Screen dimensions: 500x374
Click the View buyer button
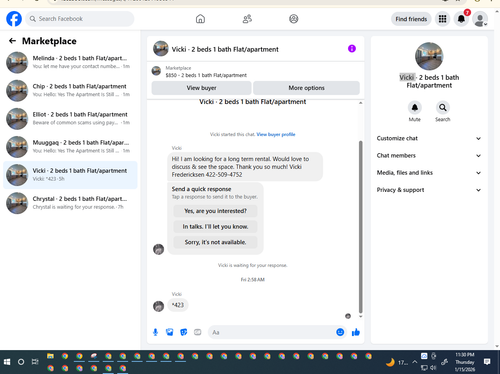click(x=201, y=88)
